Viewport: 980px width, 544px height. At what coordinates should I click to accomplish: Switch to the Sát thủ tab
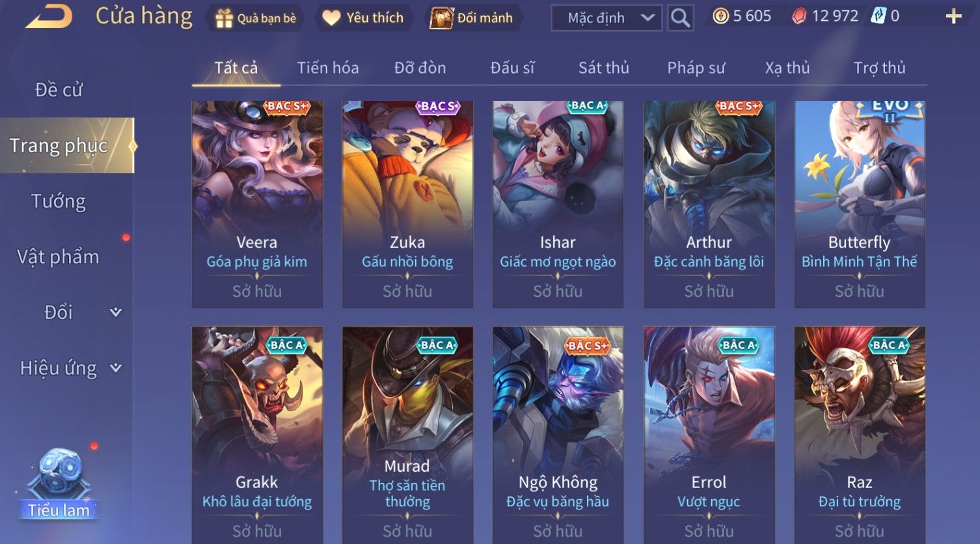pos(604,68)
